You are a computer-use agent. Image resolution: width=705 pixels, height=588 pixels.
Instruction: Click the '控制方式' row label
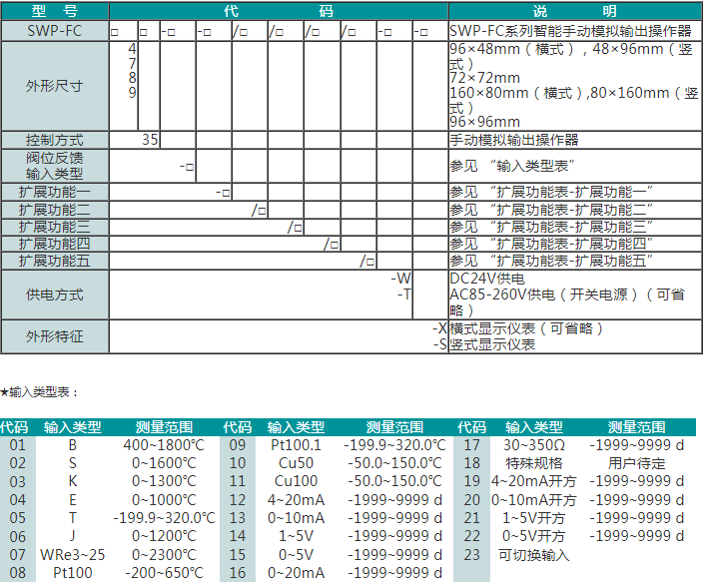[54, 140]
